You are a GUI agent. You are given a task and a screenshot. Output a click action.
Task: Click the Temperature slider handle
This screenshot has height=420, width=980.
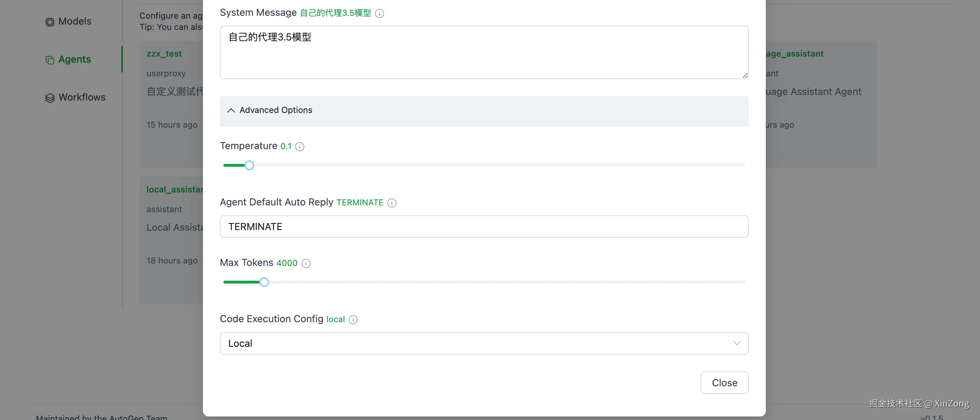pyautogui.click(x=249, y=165)
